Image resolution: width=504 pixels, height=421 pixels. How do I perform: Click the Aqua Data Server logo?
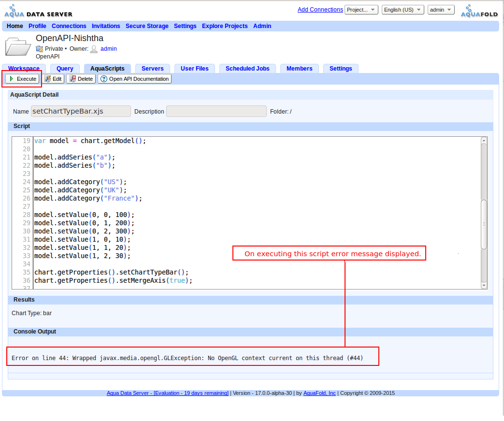coord(38,11)
